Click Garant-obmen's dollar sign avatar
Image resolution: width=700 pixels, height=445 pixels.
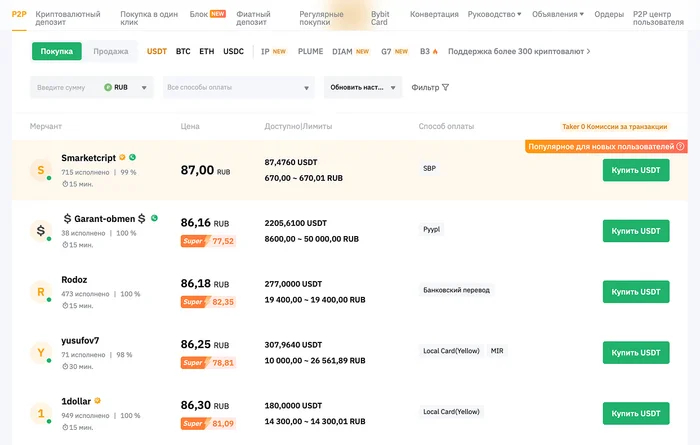pyautogui.click(x=40, y=231)
